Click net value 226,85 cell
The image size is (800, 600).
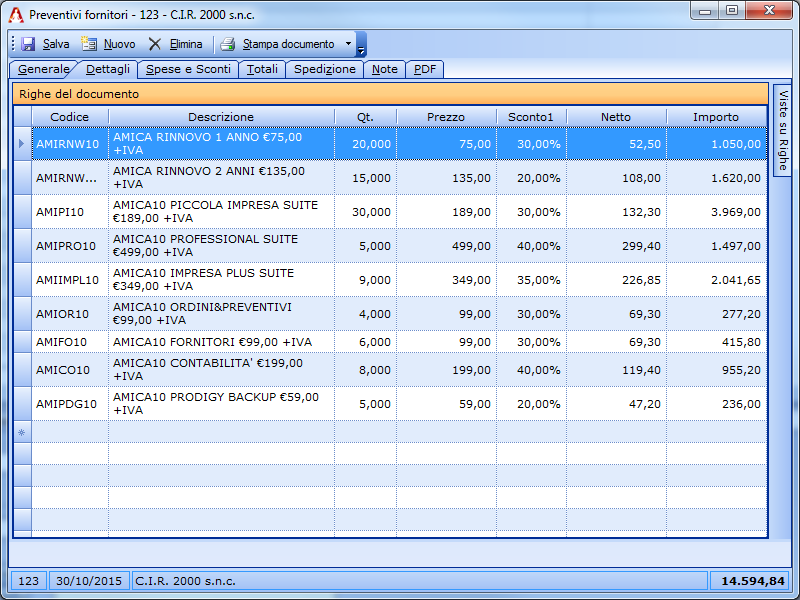pyautogui.click(x=616, y=280)
